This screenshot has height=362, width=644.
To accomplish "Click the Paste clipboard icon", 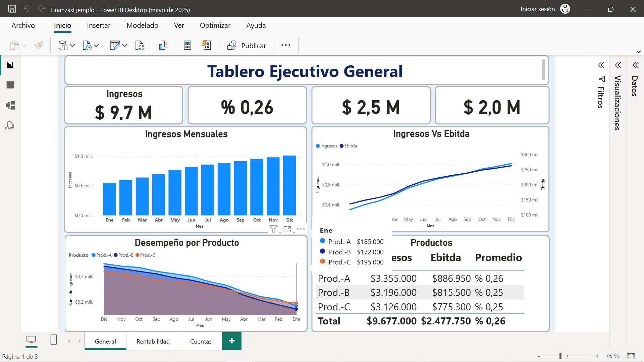I will tap(14, 45).
